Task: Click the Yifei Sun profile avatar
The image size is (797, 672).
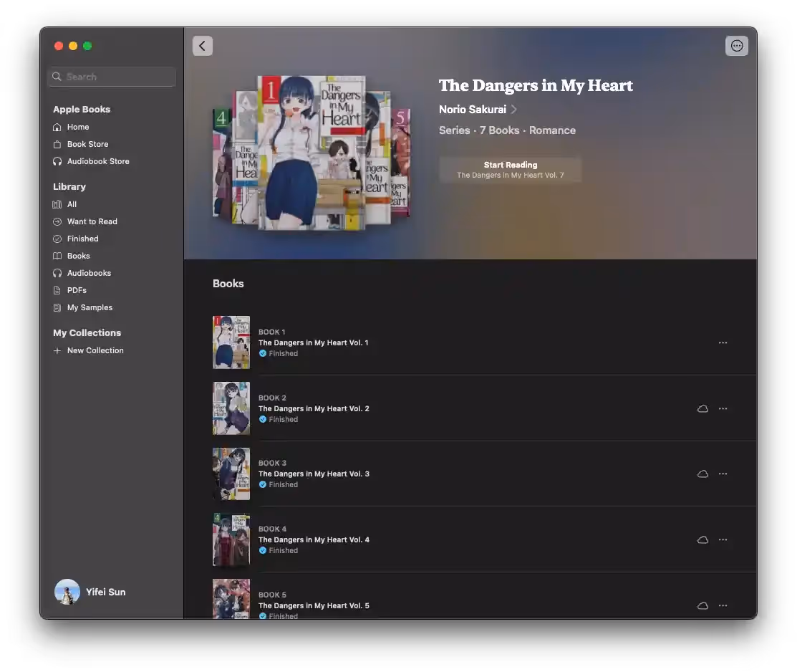Action: (67, 592)
